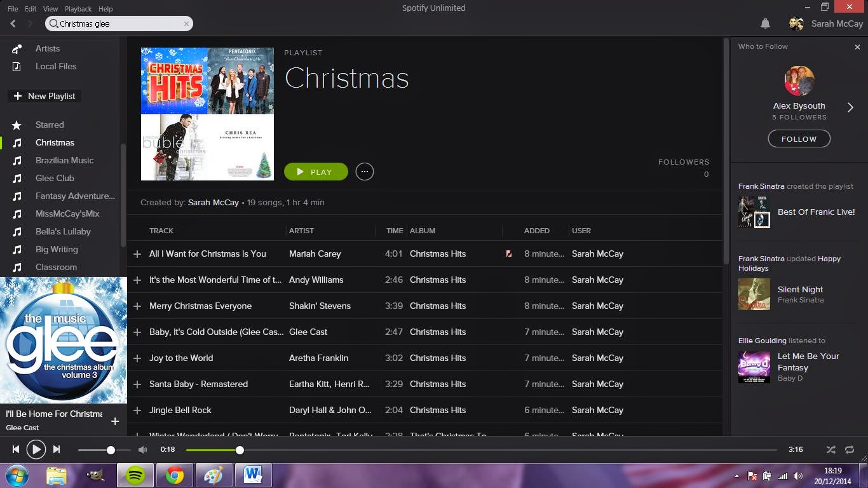Skip to the next track
Screen dimensions: 868x488
[57, 449]
